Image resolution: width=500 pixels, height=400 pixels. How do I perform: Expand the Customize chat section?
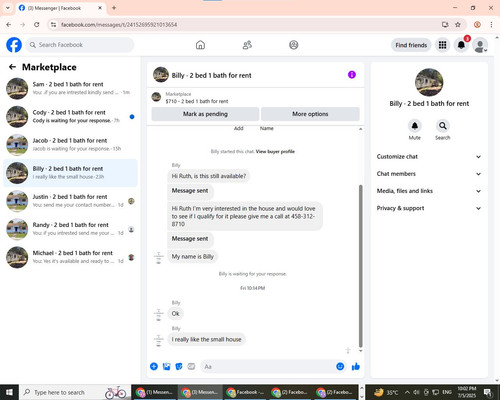point(429,157)
